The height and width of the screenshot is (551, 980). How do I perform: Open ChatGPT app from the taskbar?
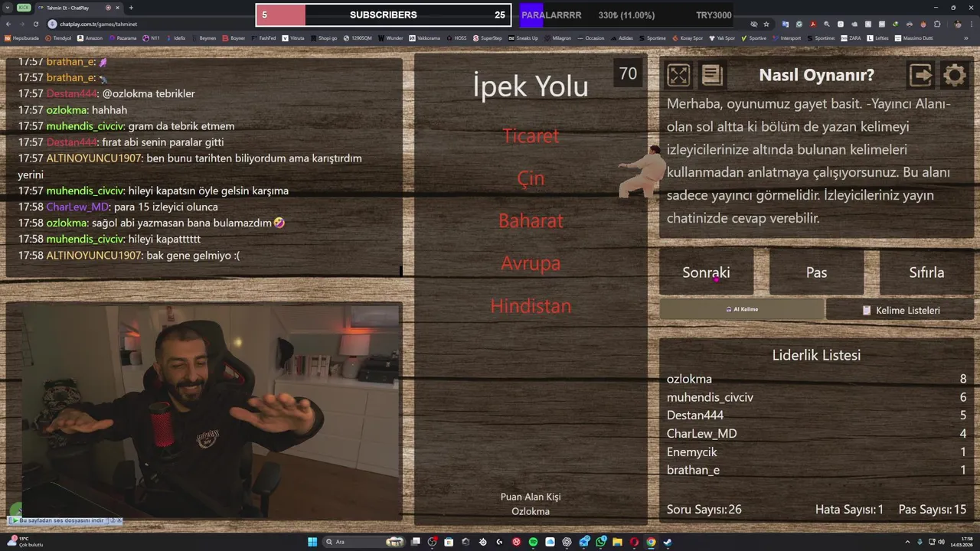tap(567, 542)
